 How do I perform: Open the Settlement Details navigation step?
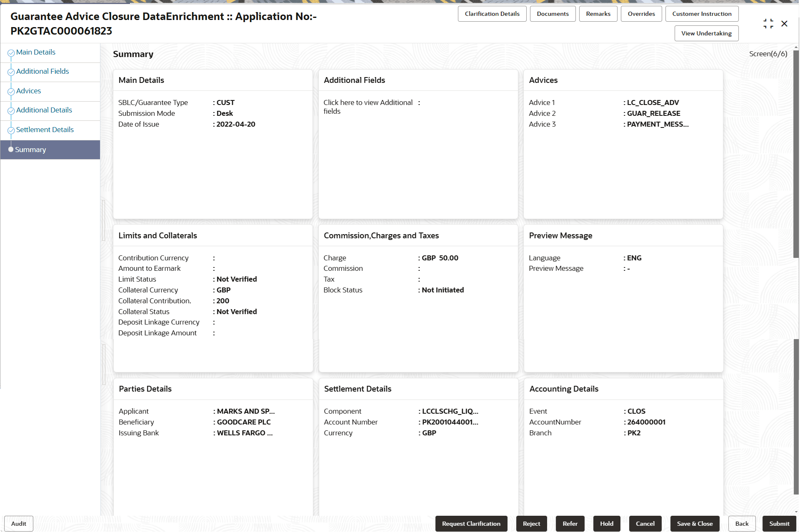pyautogui.click(x=45, y=130)
